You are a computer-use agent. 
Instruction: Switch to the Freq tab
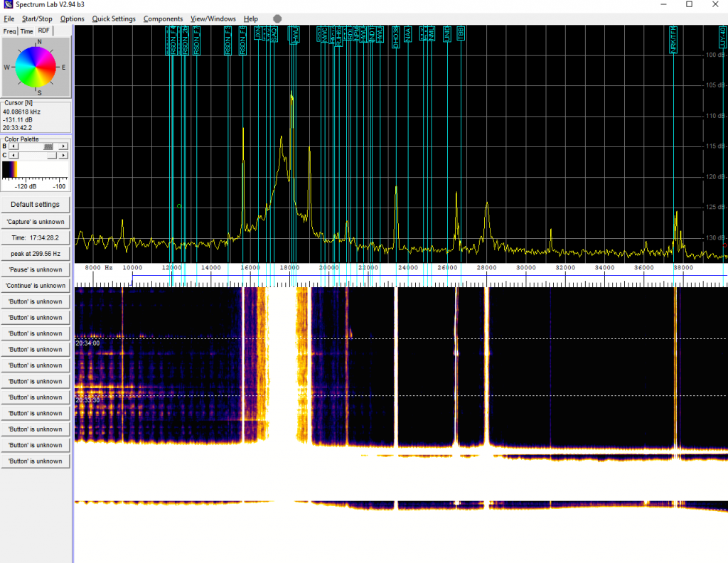[9, 31]
